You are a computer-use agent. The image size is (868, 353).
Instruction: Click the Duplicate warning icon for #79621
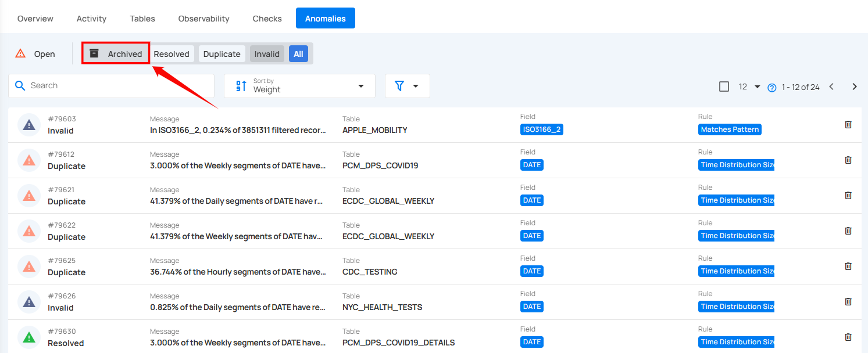tap(28, 196)
